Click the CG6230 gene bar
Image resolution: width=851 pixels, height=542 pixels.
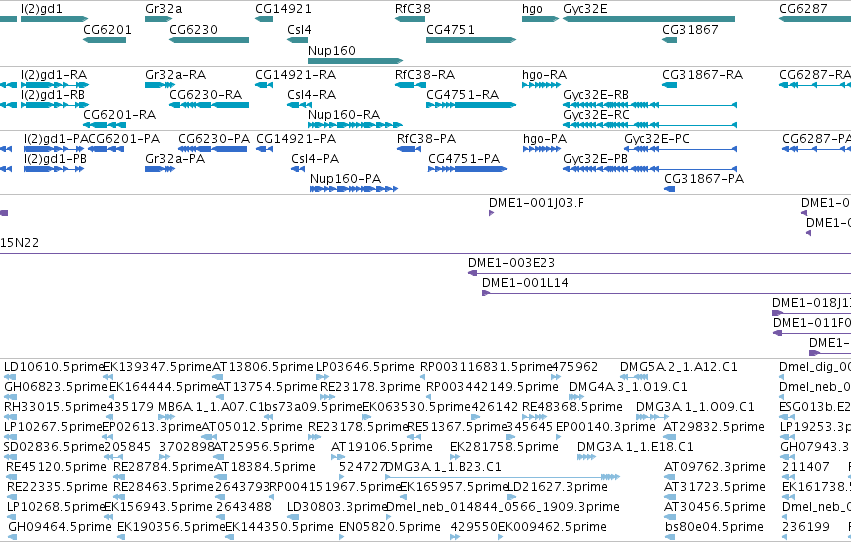209,40
